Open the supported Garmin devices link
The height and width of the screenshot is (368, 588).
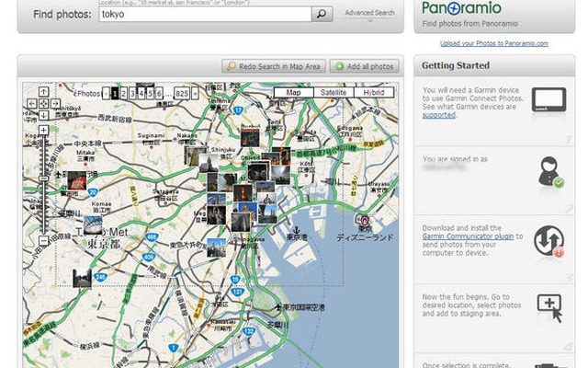pyautogui.click(x=439, y=115)
